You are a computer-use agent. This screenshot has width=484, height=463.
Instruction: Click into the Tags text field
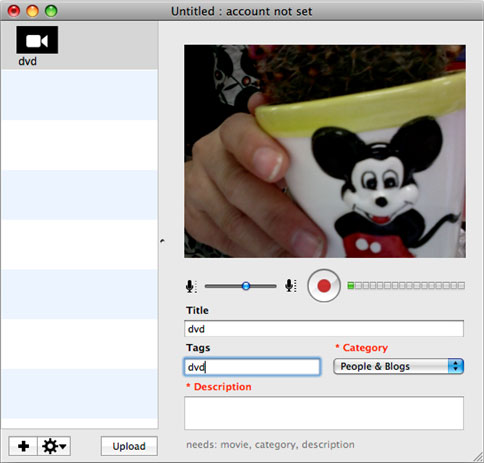[x=252, y=367]
